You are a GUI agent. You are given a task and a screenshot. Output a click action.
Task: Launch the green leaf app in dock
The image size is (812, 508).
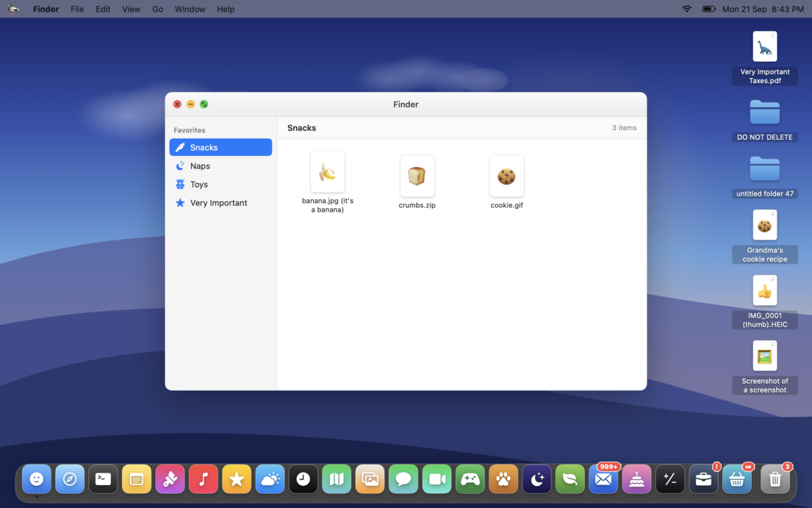coord(570,479)
